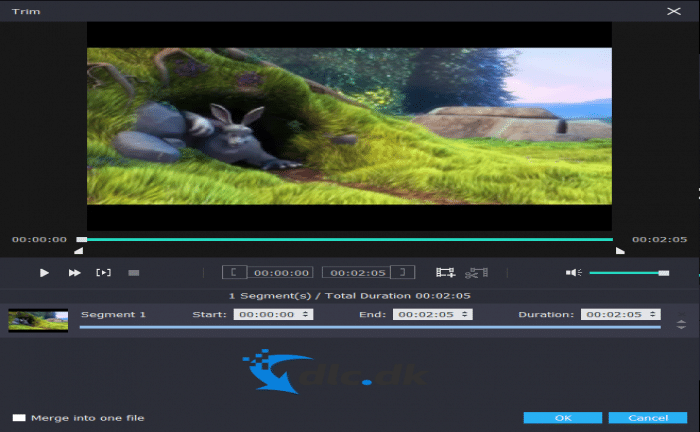Viewport: 700px width, 432px height.
Task: Close the Trim dialog
Action: click(x=672, y=9)
